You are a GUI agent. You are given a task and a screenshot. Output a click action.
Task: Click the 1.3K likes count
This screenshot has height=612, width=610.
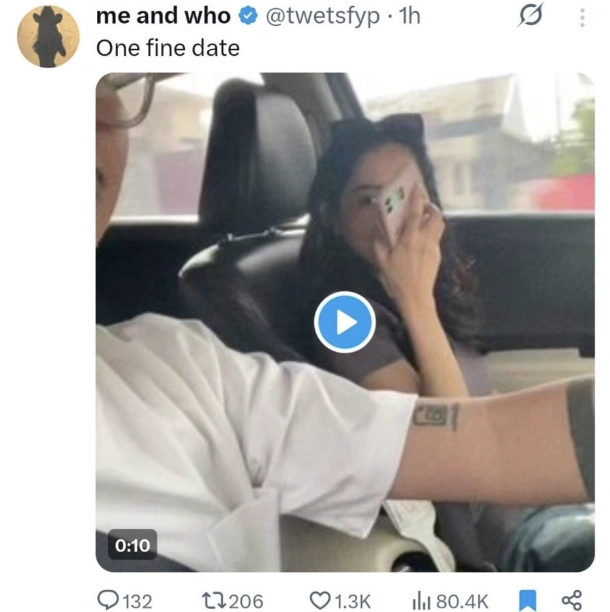point(353,600)
